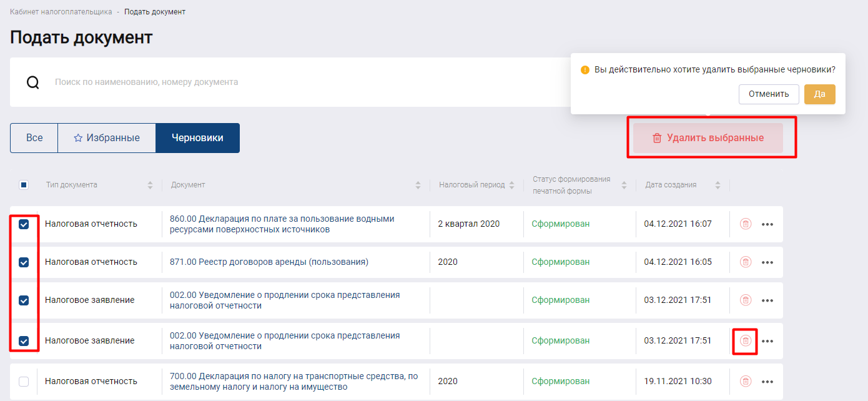
Task: Switch to the Избранные tab
Action: click(x=106, y=138)
